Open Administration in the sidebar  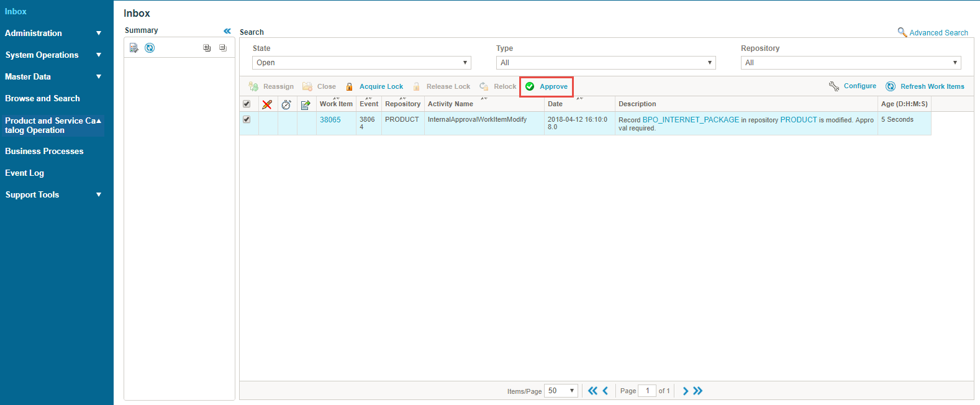click(x=34, y=33)
